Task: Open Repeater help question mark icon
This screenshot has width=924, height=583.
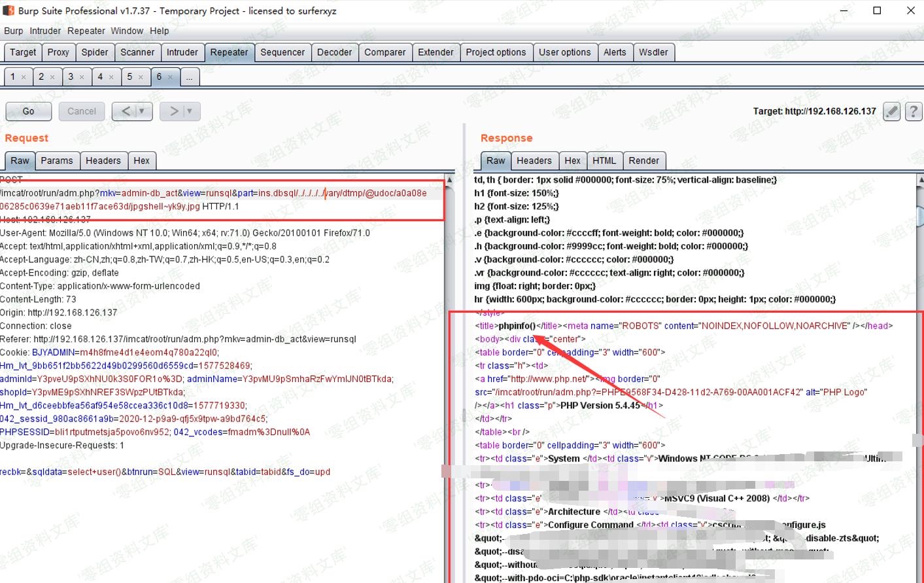Action: tap(914, 111)
